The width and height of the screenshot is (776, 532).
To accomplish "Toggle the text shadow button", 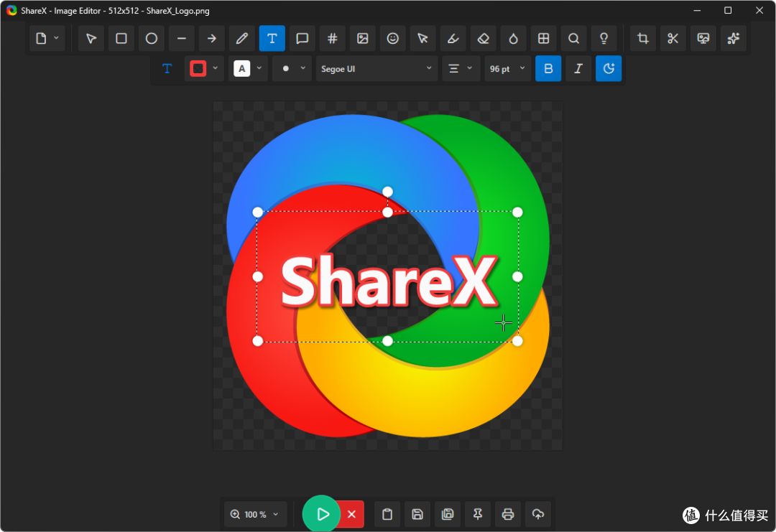I will [609, 69].
